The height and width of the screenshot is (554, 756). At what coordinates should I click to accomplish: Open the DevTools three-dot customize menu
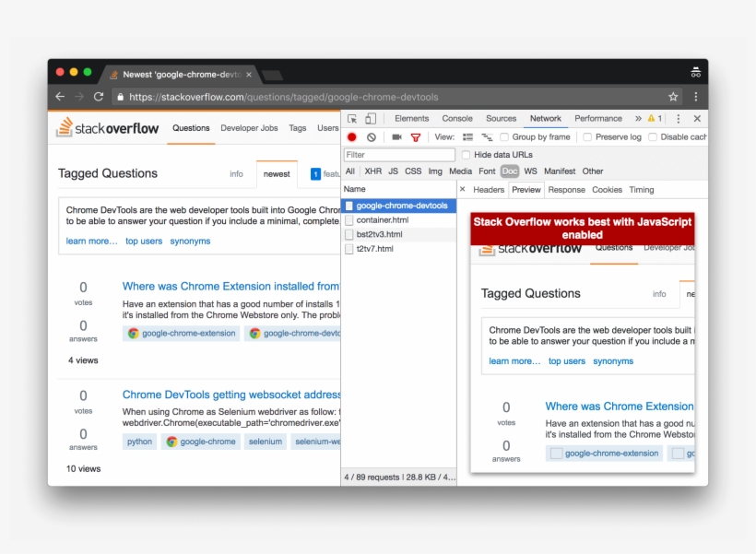click(x=678, y=118)
